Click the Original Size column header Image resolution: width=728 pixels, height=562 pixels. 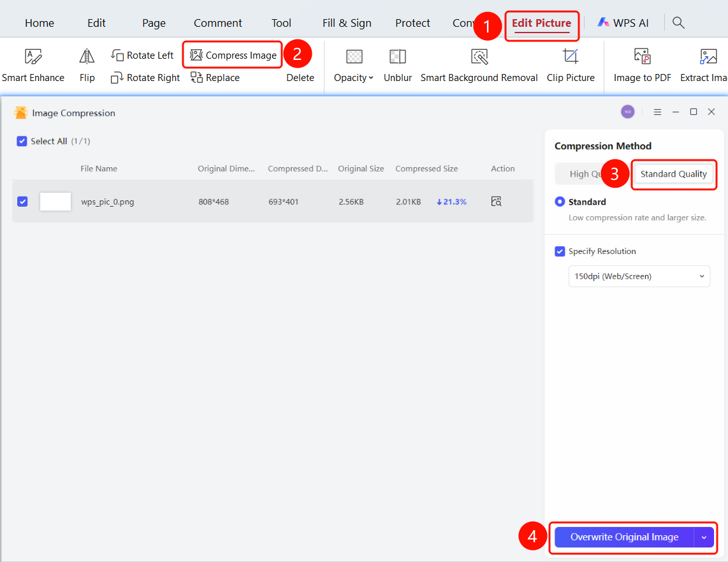361,168
